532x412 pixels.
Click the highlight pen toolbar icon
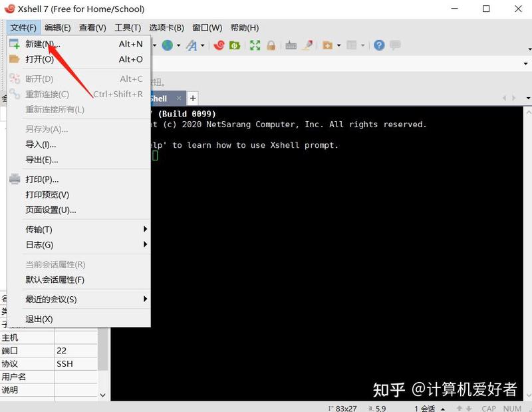[x=307, y=45]
